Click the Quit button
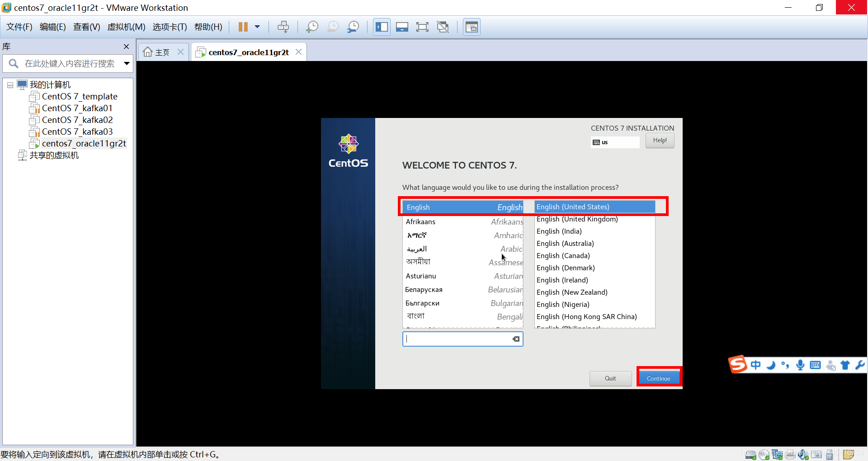This screenshot has width=868, height=461. [610, 378]
